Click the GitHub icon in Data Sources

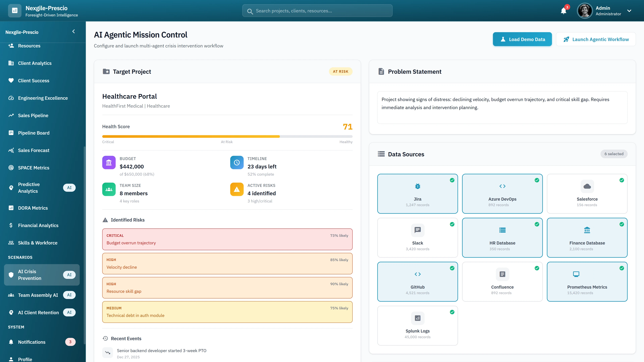417,274
